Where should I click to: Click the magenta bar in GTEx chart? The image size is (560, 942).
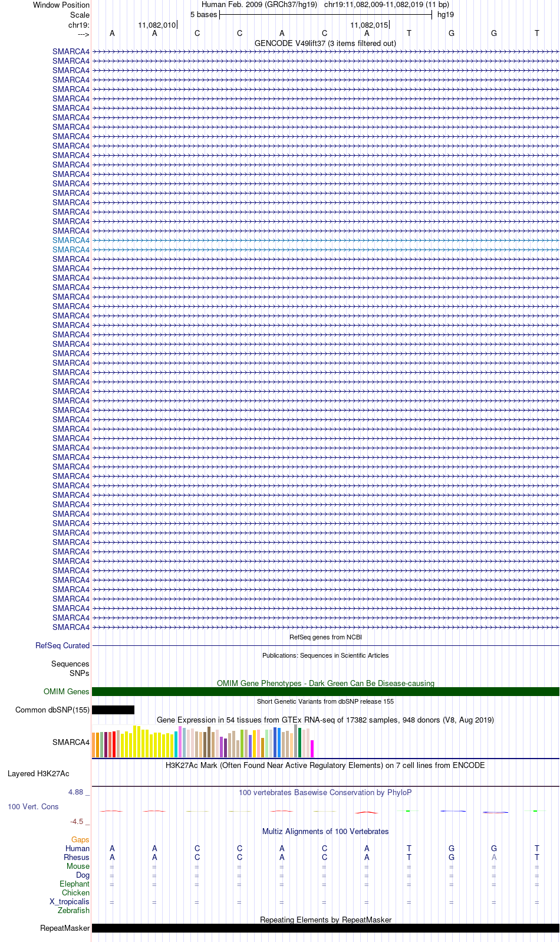click(x=312, y=749)
